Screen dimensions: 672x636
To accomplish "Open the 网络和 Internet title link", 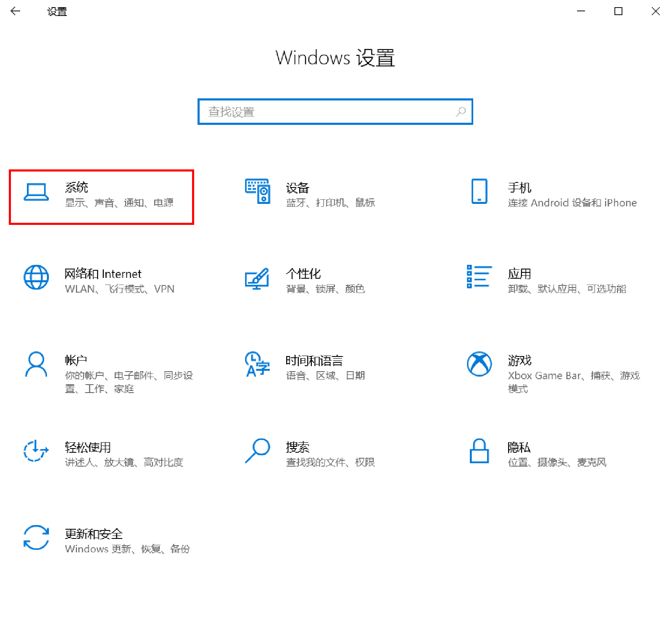I will click(x=103, y=274).
